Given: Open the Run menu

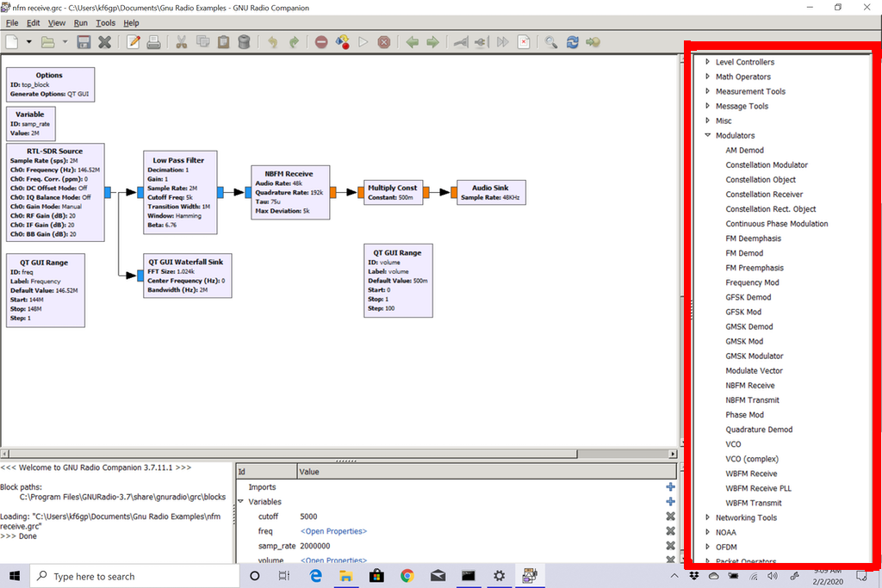Looking at the screenshot, I should (80, 23).
